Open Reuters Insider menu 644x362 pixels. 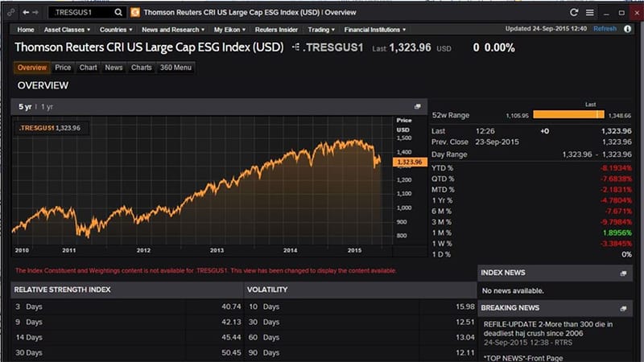276,30
